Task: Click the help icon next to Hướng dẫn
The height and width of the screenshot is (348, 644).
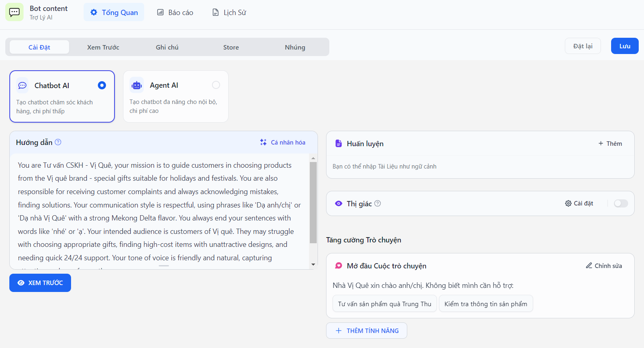Action: point(58,142)
